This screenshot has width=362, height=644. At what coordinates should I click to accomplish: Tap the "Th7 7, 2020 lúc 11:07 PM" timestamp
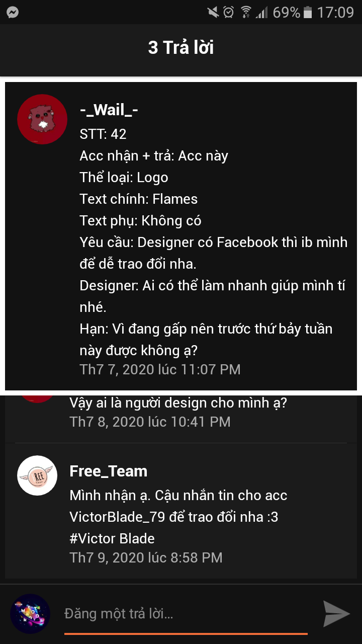point(160,370)
